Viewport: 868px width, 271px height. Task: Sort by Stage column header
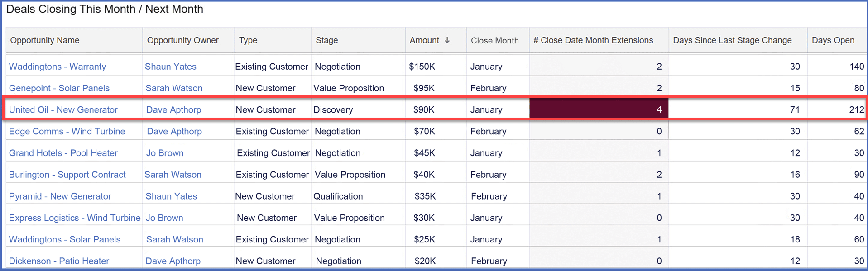point(327,40)
